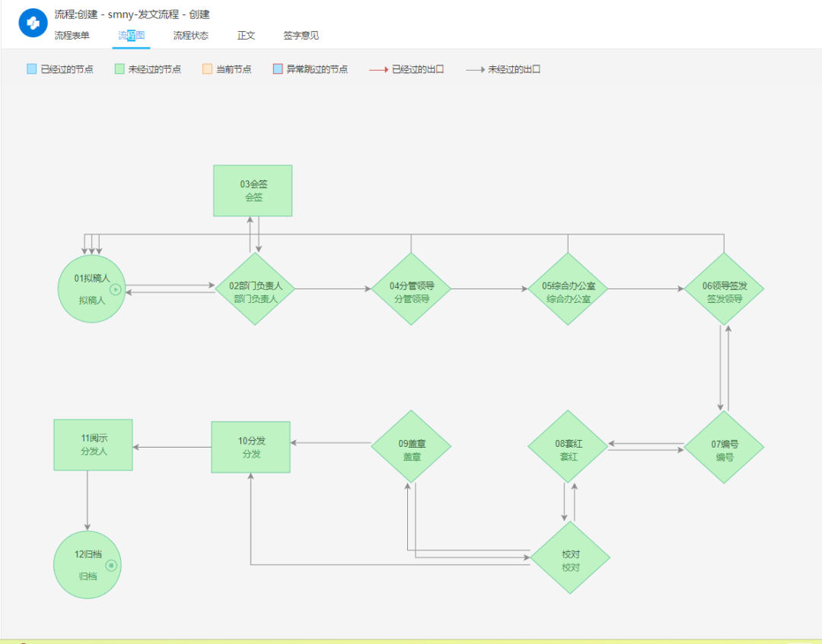Click the end stop icon in 12归档 node
The image size is (822, 644).
tap(111, 565)
